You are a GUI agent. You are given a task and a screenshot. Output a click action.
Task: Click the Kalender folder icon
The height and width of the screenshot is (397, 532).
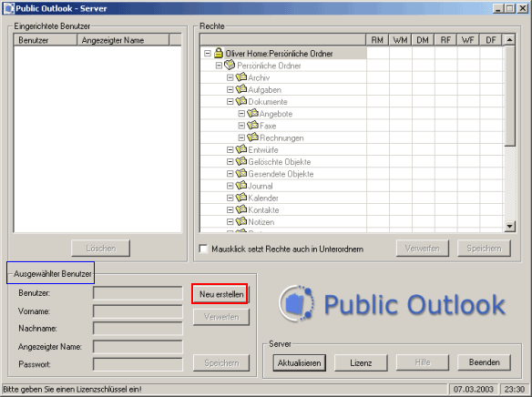(x=241, y=198)
